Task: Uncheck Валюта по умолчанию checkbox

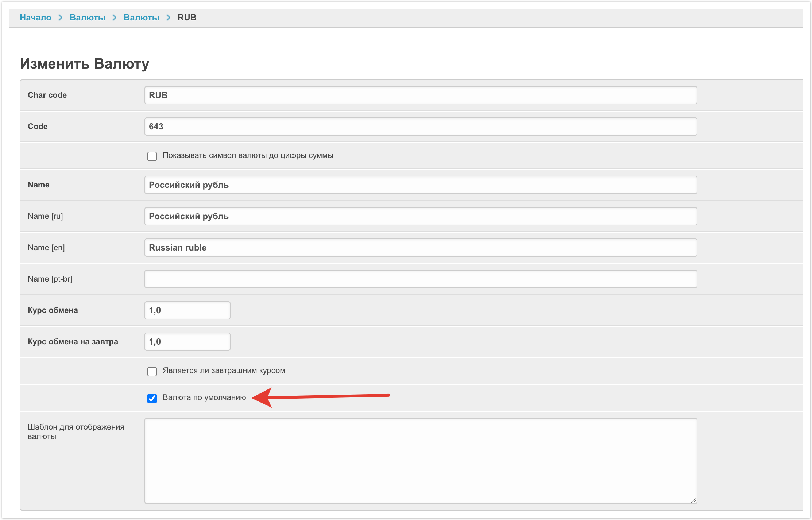Action: click(152, 399)
